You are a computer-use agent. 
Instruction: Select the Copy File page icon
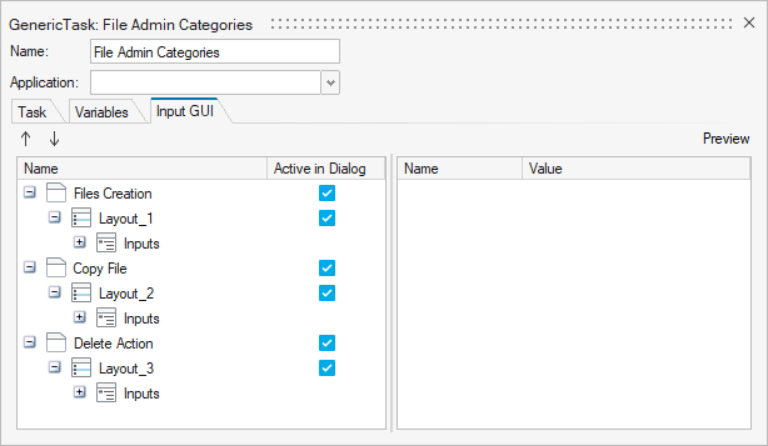point(56,268)
